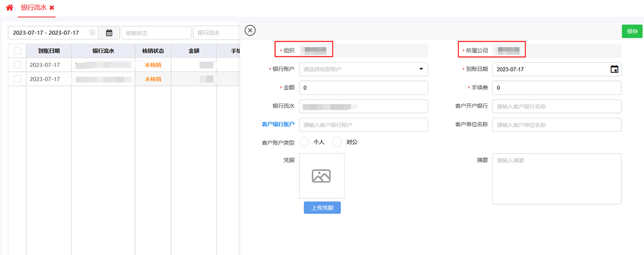This screenshot has width=644, height=255.
Task: Open the calendar picker beside date range
Action: tap(109, 33)
